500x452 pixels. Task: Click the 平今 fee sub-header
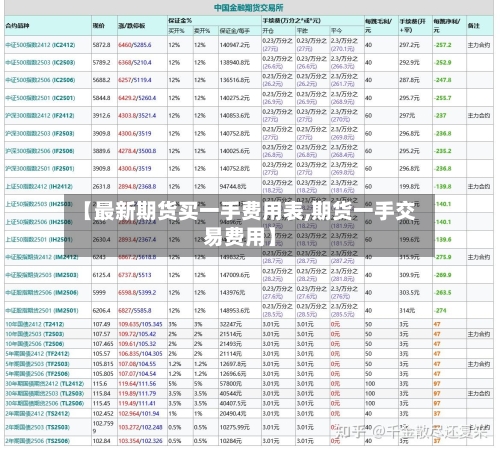tap(336, 31)
